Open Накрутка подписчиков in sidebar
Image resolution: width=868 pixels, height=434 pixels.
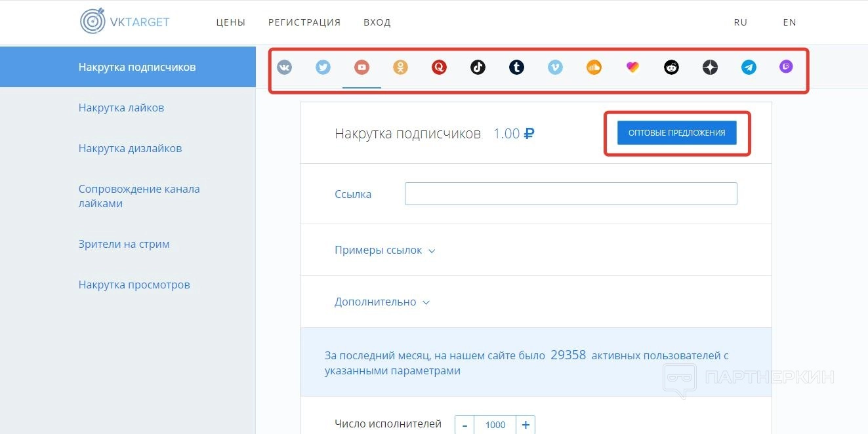(x=128, y=67)
